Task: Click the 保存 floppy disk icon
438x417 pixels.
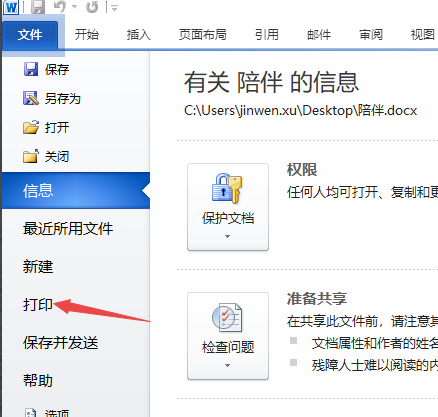Action: click(x=31, y=69)
